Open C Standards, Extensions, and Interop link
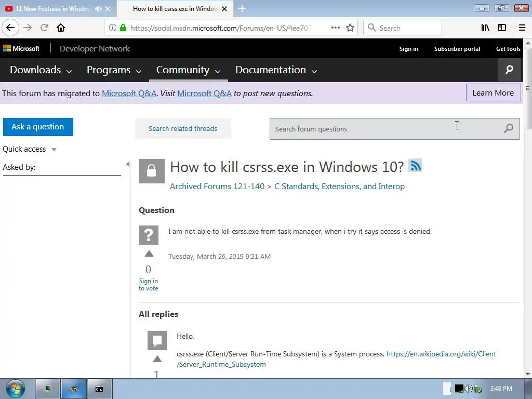The height and width of the screenshot is (399, 532). click(x=339, y=187)
